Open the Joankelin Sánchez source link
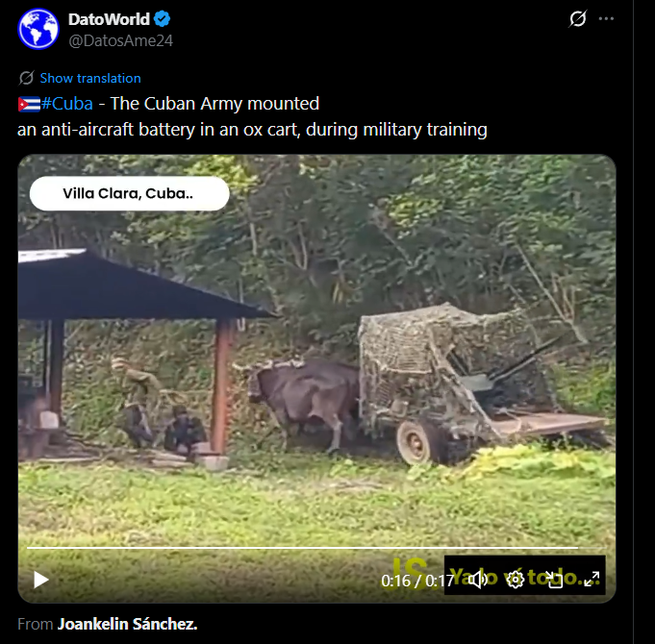This screenshot has height=644, width=655. click(x=127, y=625)
